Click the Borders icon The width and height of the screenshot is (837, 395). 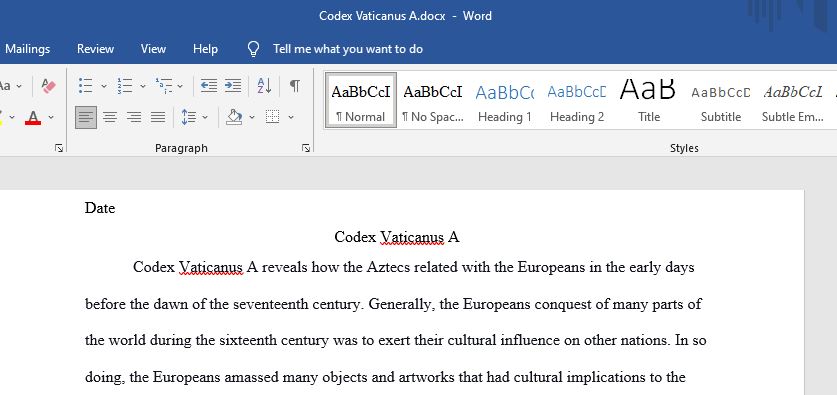(273, 117)
